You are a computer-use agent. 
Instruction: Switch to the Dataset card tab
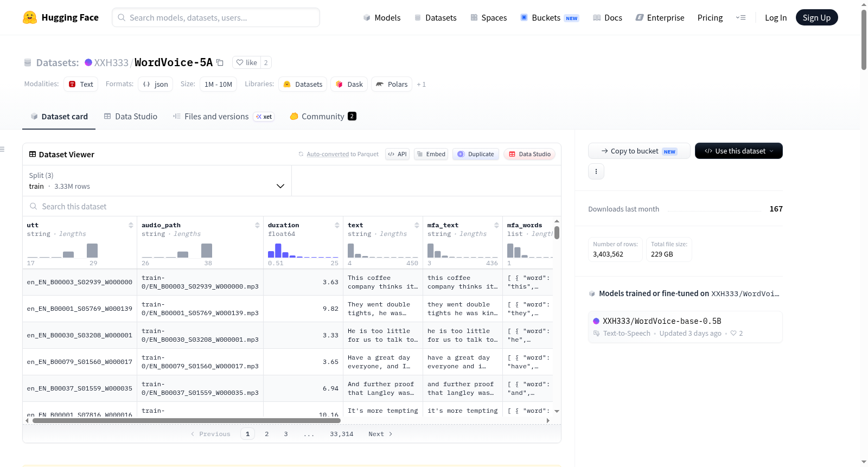point(59,116)
